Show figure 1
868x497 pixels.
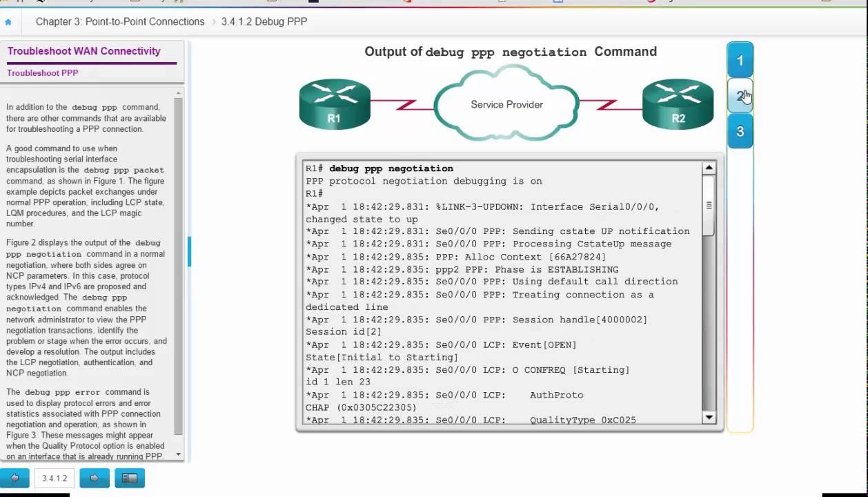click(740, 61)
